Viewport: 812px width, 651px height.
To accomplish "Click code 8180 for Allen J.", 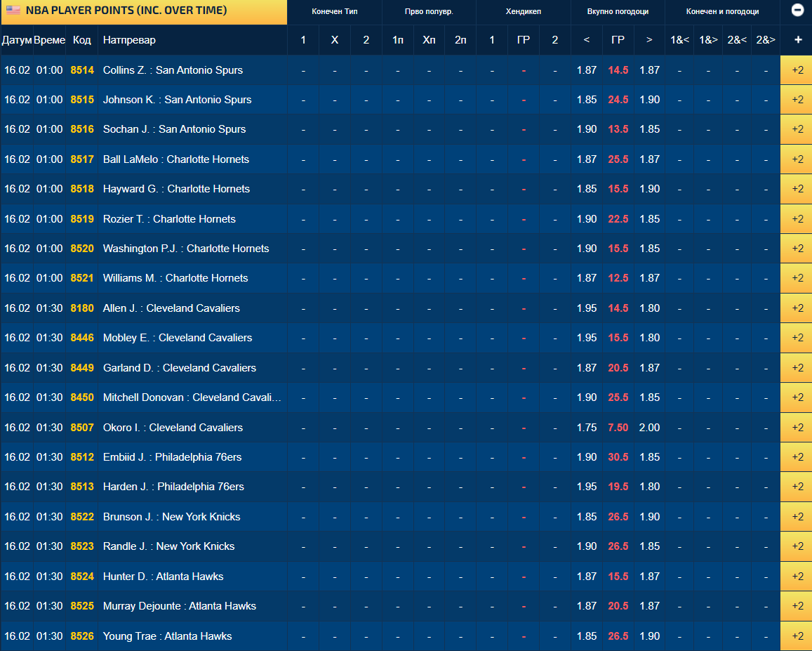I will coord(82,308).
